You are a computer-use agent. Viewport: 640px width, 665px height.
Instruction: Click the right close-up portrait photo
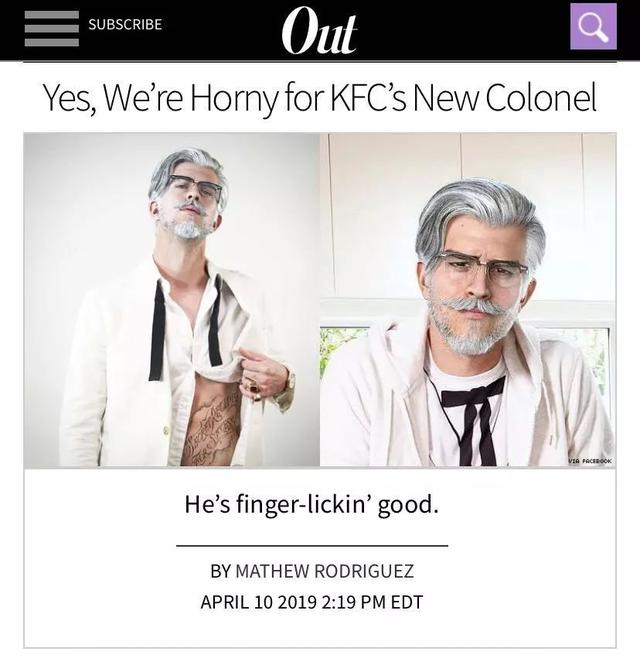tap(468, 300)
